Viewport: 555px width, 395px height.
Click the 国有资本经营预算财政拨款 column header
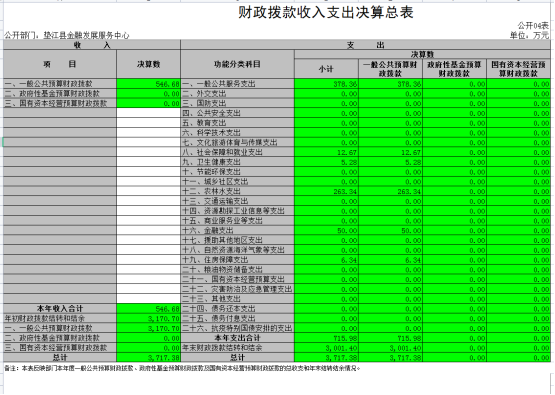(519, 69)
